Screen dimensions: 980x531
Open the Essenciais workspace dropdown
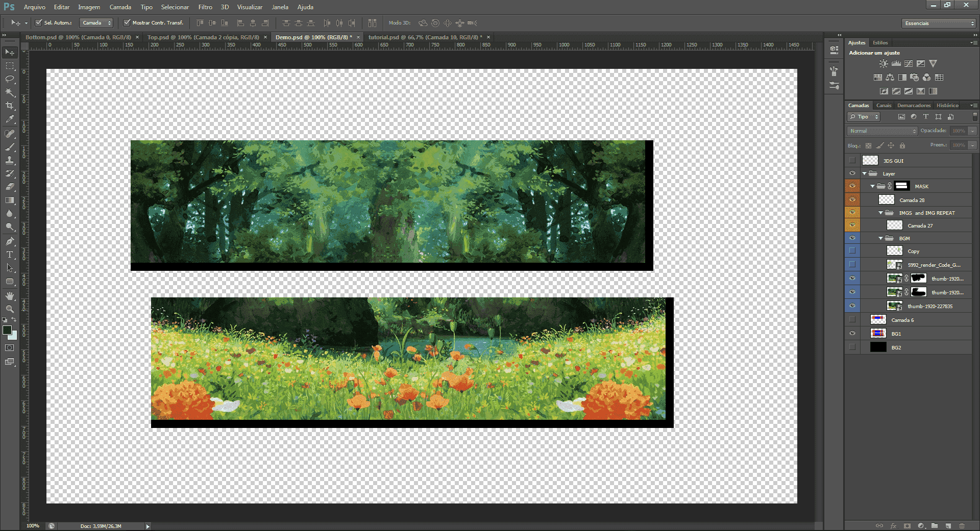point(939,23)
